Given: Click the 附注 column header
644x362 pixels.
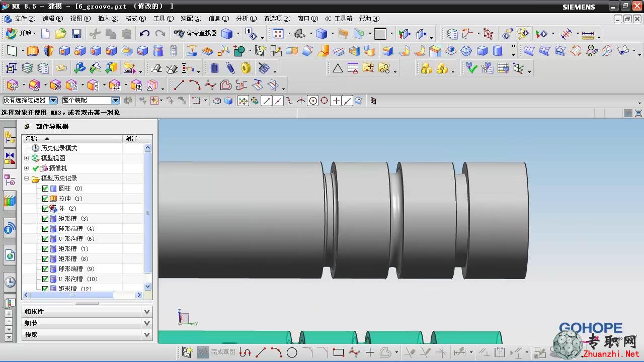Looking at the screenshot, I should pyautogui.click(x=137, y=139).
